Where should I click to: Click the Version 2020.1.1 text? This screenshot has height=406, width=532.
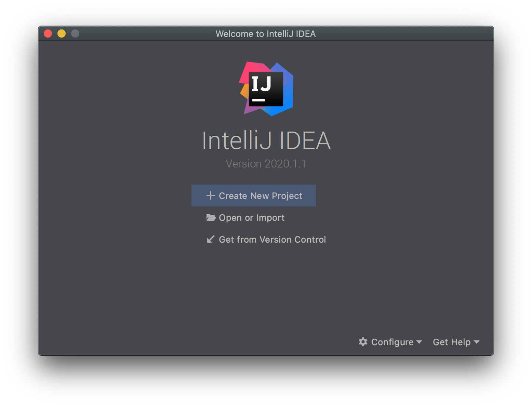(x=266, y=164)
